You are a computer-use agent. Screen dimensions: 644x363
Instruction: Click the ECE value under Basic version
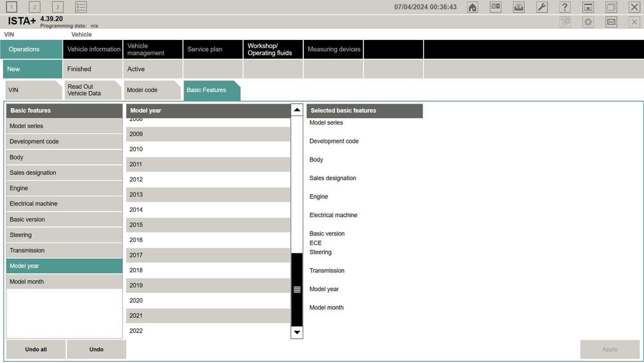tap(316, 243)
